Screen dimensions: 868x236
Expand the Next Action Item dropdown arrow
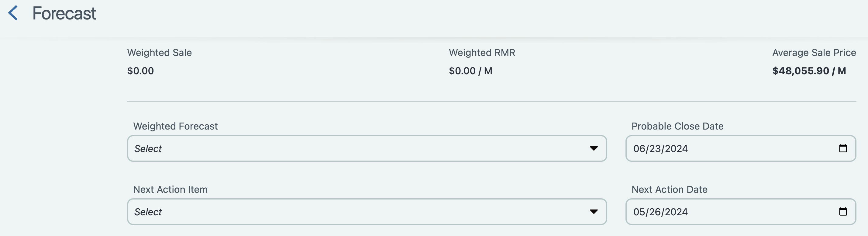click(x=594, y=212)
